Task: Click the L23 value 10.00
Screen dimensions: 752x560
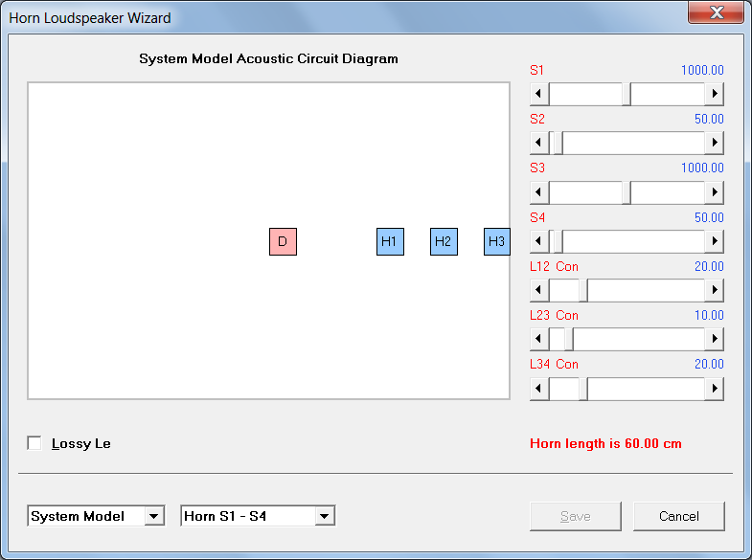Action: pyautogui.click(x=709, y=316)
